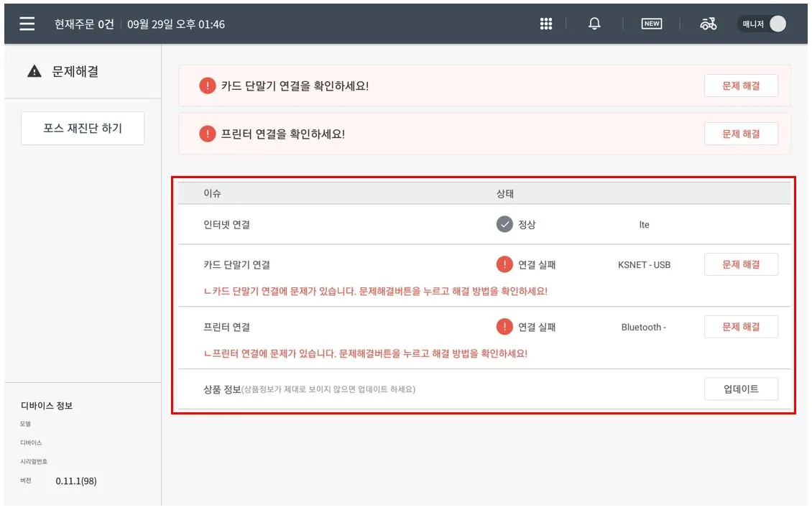Click the KSNET - USB value
The height and width of the screenshot is (510, 812).
coord(645,265)
